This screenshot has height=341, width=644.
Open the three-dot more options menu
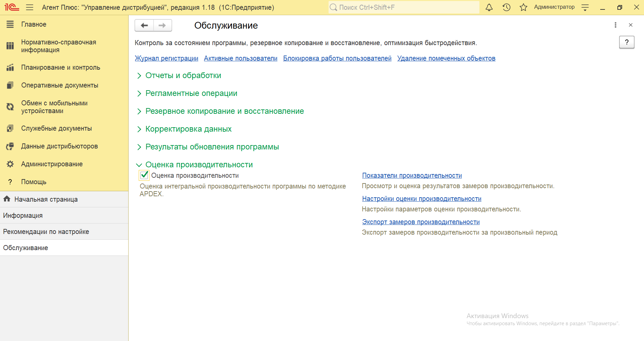coord(615,25)
